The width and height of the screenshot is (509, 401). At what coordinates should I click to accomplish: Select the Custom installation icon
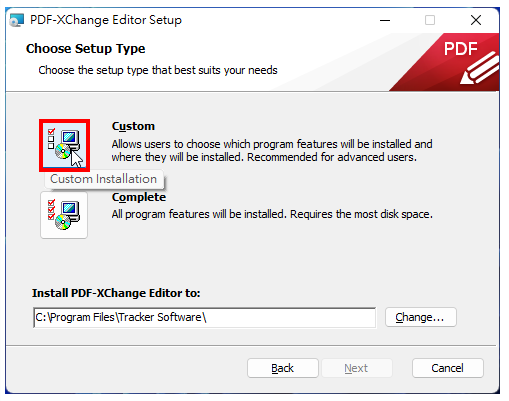pos(64,146)
